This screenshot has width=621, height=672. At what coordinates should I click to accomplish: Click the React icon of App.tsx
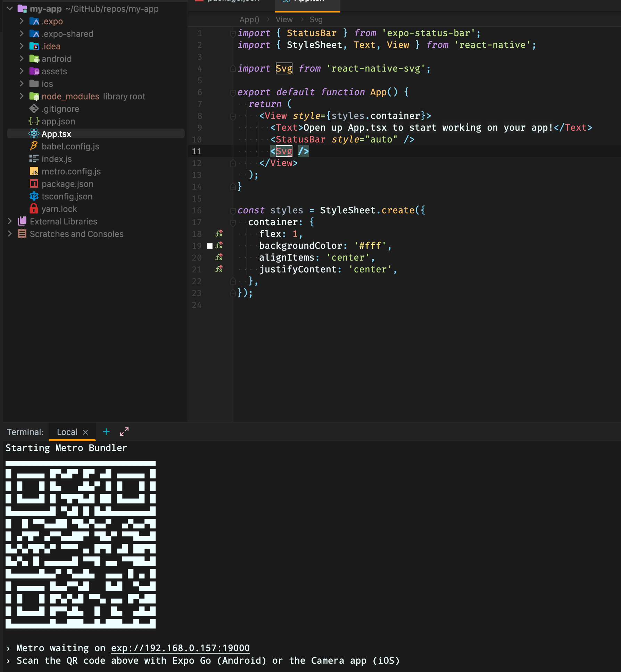[34, 134]
